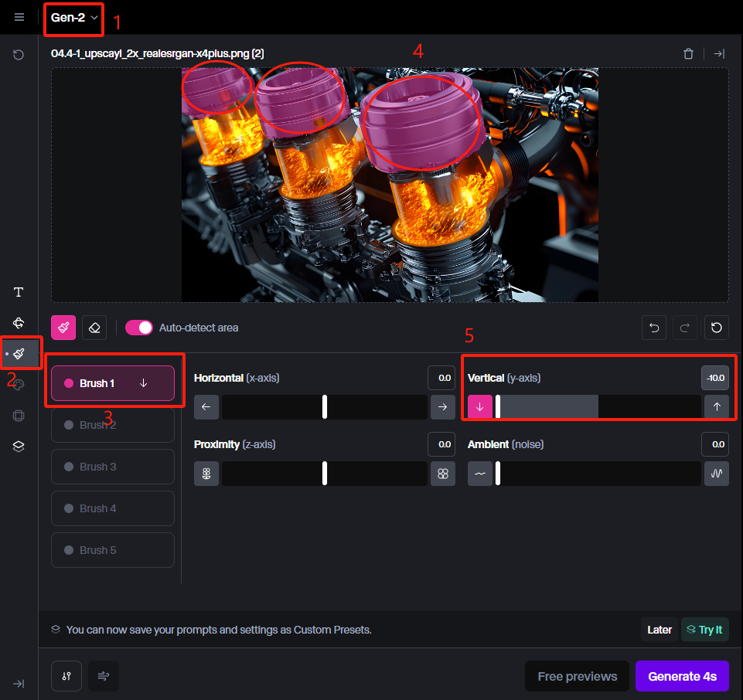The height and width of the screenshot is (700, 743).
Task: Open the style palette tool in sidebar
Action: pyautogui.click(x=19, y=384)
